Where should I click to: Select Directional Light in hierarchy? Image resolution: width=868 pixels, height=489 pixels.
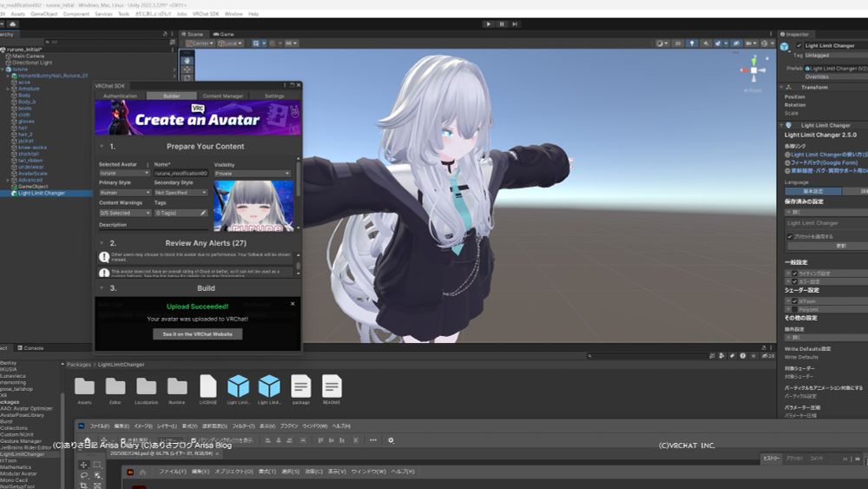click(x=32, y=63)
